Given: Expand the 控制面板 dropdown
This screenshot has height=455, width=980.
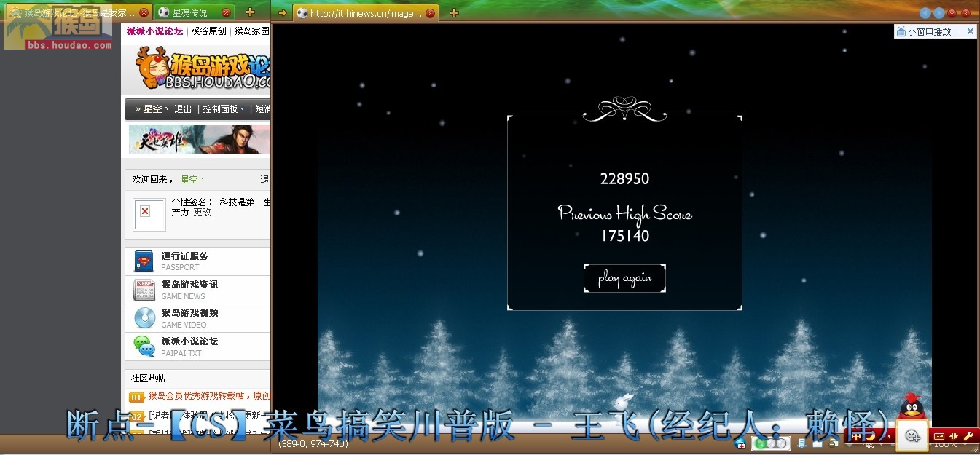Looking at the screenshot, I should [x=224, y=109].
